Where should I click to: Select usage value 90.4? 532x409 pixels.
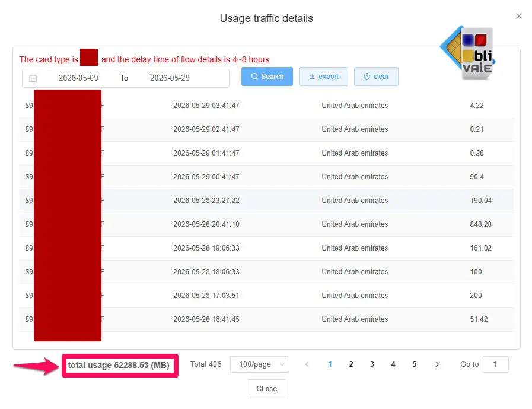[x=477, y=177]
